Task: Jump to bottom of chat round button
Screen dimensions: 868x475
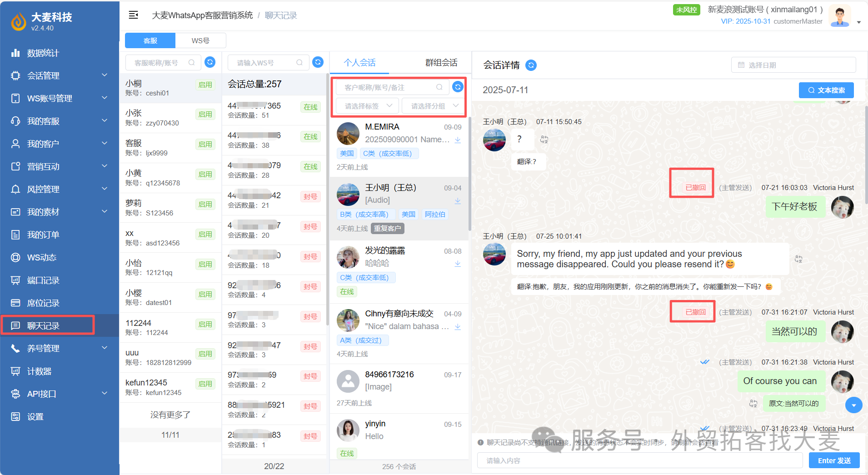Action: coord(853,405)
